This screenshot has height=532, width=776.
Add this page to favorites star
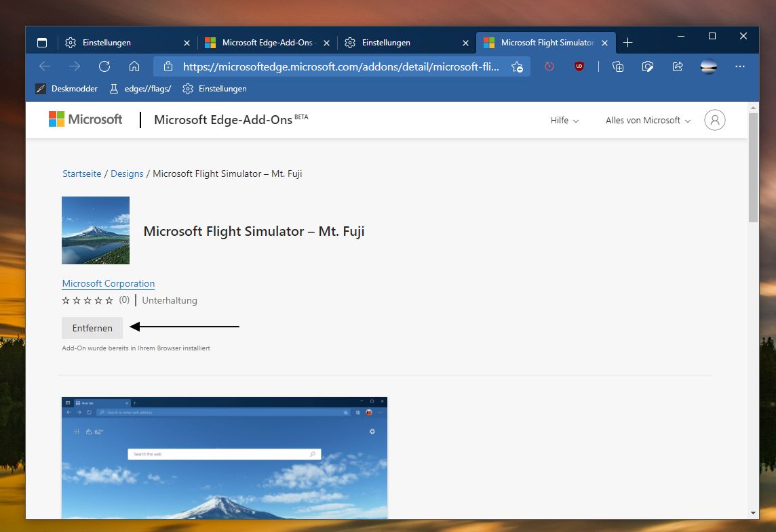click(x=517, y=66)
